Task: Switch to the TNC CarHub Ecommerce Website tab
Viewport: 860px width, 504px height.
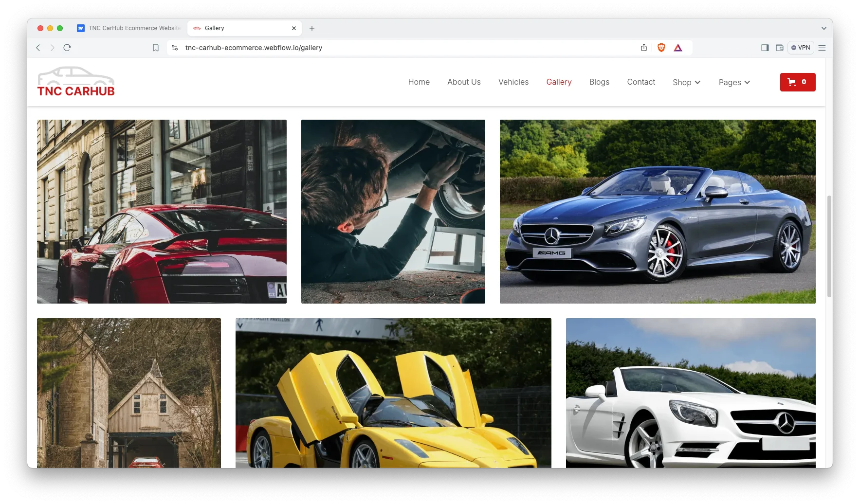Action: click(x=128, y=28)
